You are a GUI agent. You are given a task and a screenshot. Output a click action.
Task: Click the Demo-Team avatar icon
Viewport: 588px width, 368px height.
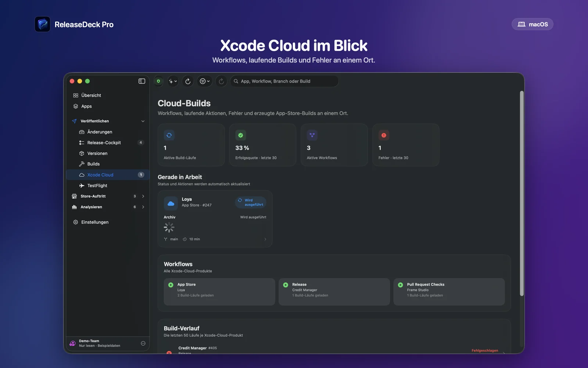pos(72,343)
